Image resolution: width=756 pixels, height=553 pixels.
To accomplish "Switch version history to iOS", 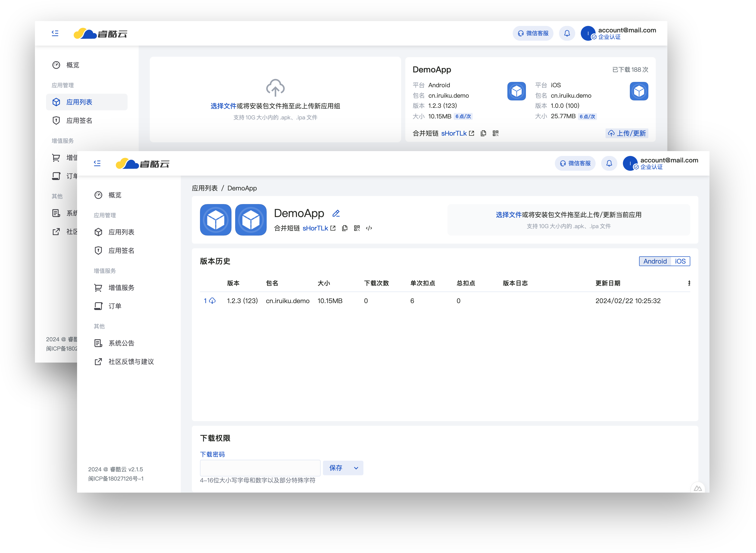I will pyautogui.click(x=680, y=261).
